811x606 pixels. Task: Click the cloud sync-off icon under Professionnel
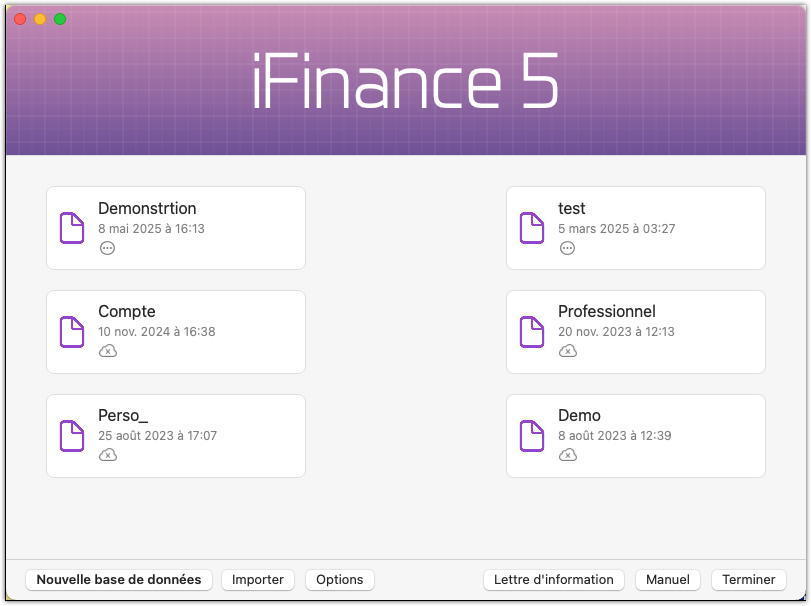tap(567, 351)
